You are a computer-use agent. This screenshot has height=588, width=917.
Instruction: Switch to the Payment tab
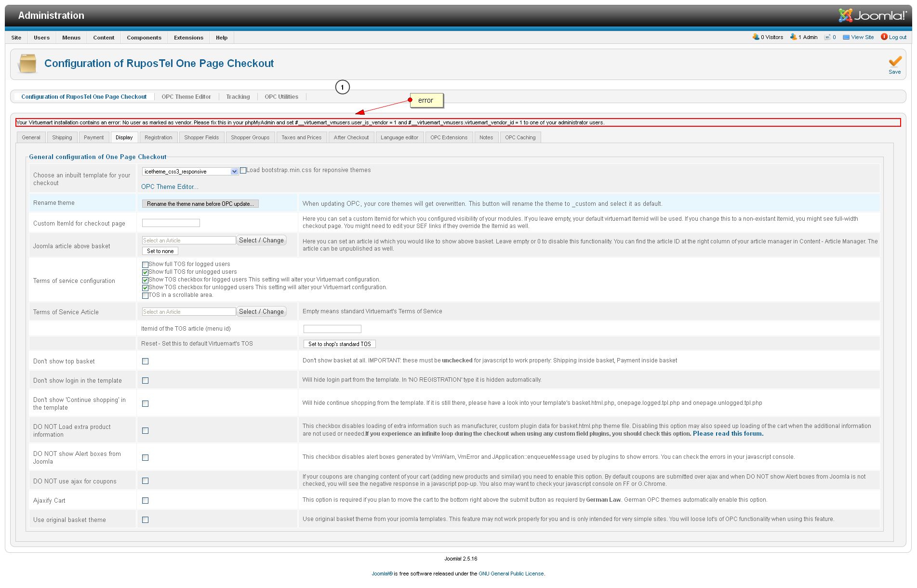click(x=93, y=137)
